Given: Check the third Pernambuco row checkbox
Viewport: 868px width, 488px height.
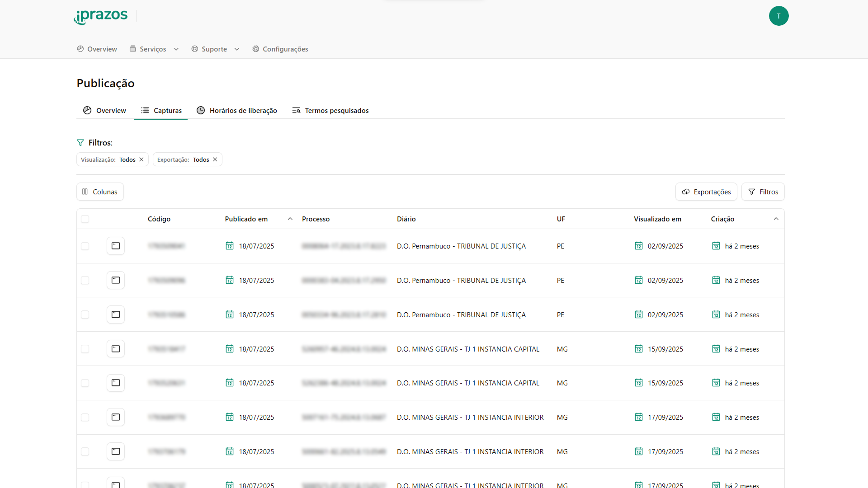Looking at the screenshot, I should click(85, 315).
